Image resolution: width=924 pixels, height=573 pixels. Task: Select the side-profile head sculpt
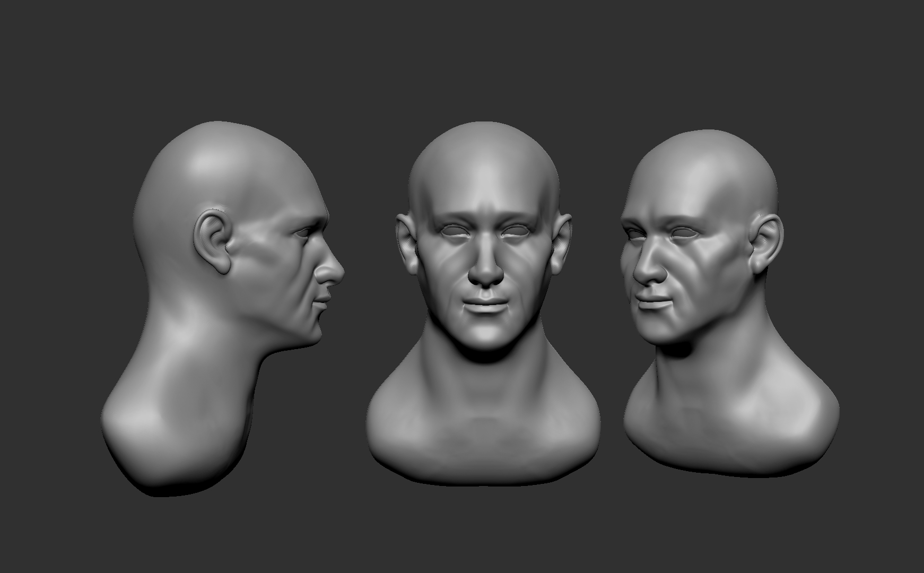[223, 308]
